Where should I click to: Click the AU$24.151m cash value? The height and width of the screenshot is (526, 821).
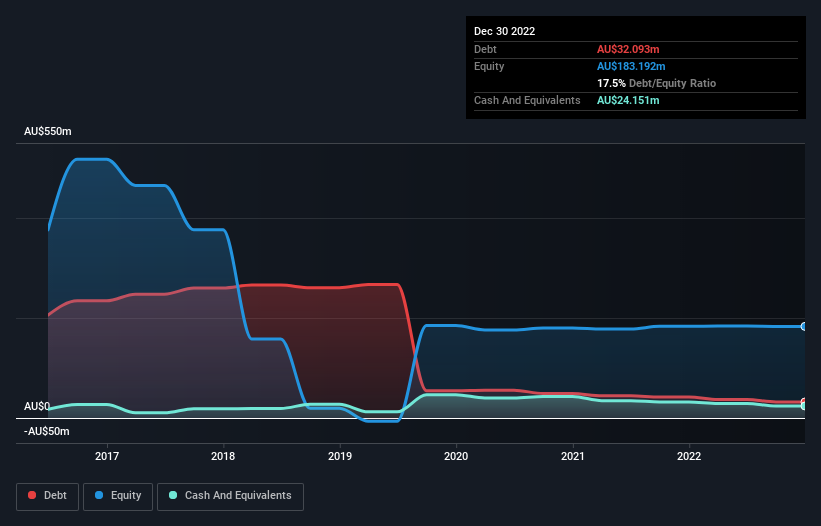[x=628, y=100]
